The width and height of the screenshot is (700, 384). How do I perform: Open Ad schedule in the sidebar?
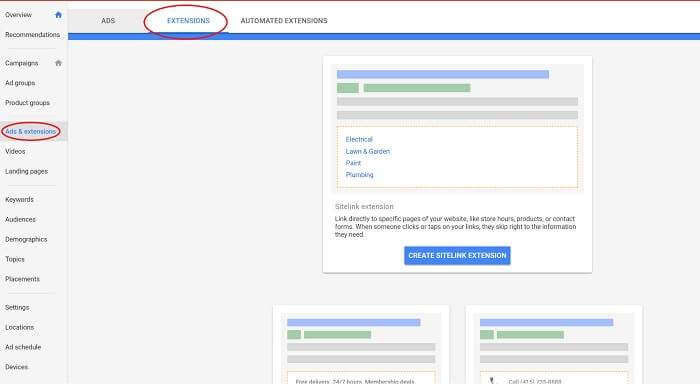point(23,347)
